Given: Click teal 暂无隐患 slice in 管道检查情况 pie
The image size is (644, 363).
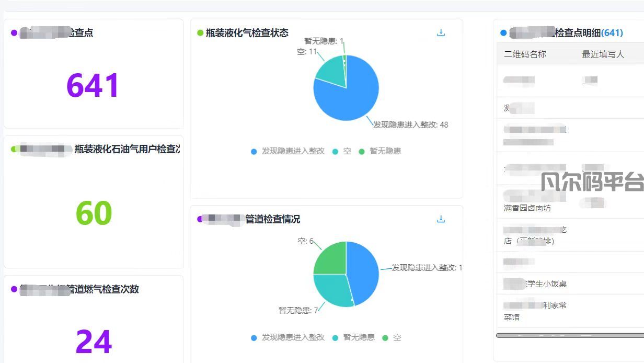Looking at the screenshot, I should (333, 289).
